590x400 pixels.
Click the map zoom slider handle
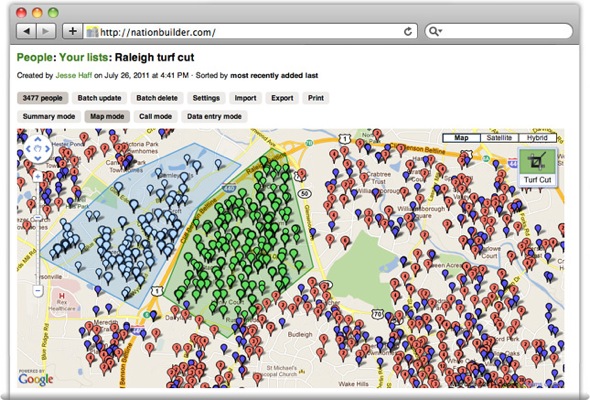click(x=38, y=218)
